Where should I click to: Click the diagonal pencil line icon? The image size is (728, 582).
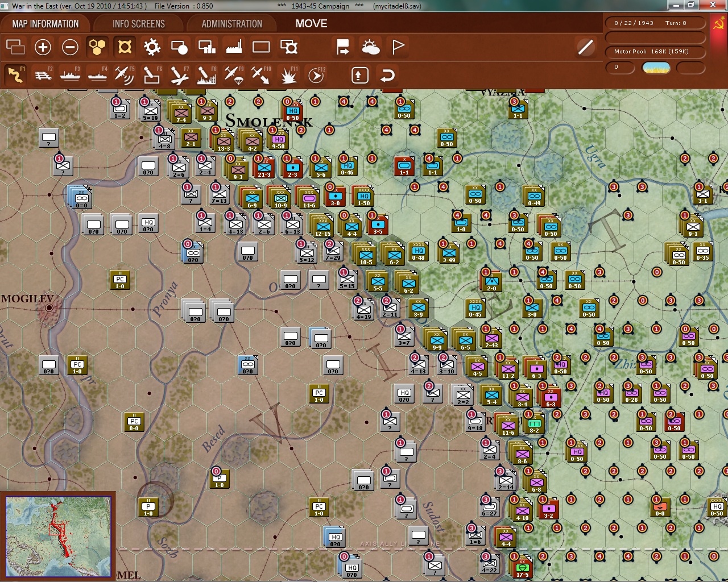pyautogui.click(x=585, y=47)
